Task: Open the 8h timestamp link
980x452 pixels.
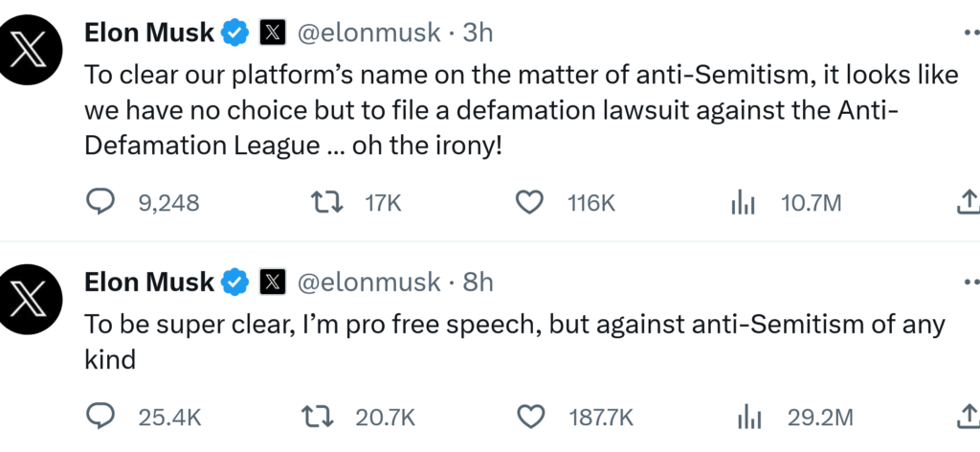Action: click(x=478, y=282)
